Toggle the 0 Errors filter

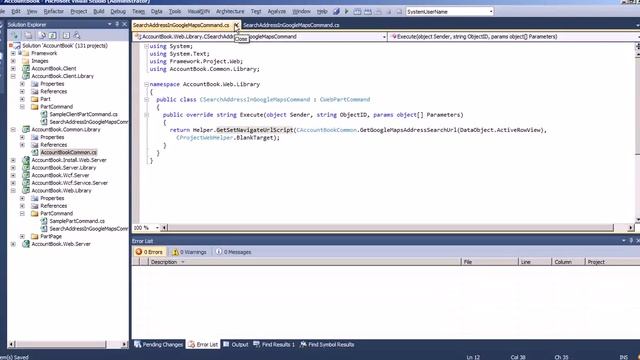tap(149, 252)
